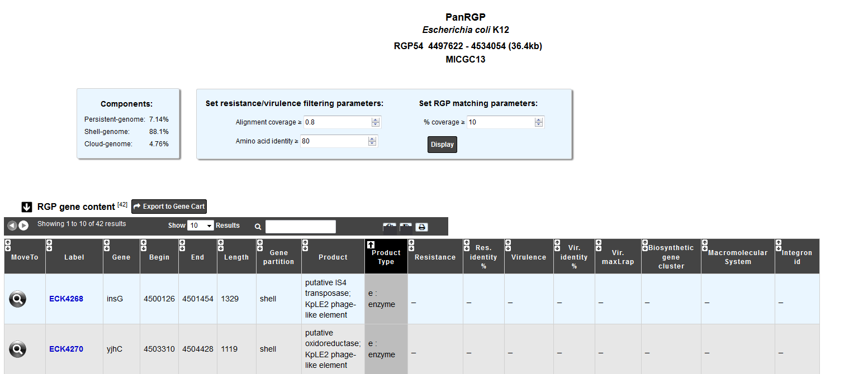Image resolution: width=868 pixels, height=374 pixels.
Task: Open Show results count dropdown
Action: pos(201,226)
